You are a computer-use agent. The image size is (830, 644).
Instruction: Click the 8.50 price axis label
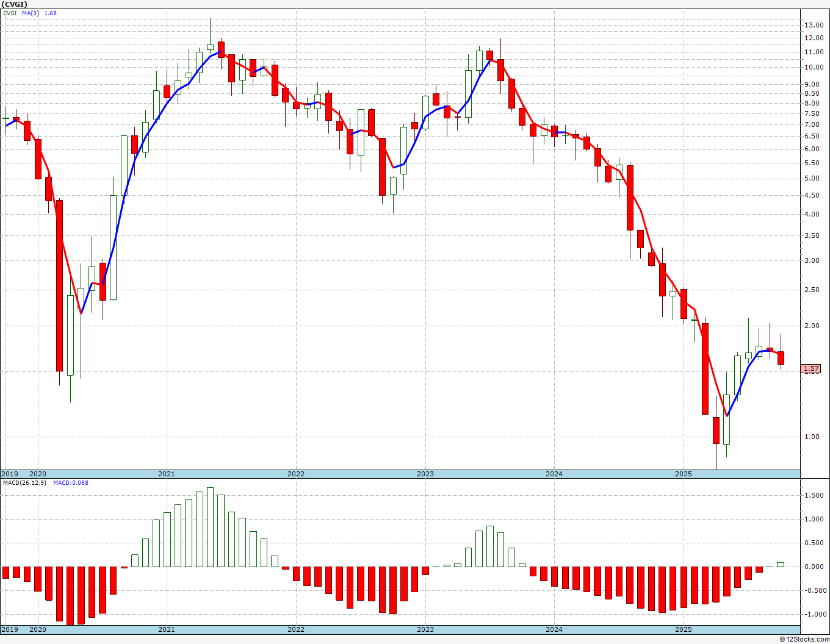(812, 93)
